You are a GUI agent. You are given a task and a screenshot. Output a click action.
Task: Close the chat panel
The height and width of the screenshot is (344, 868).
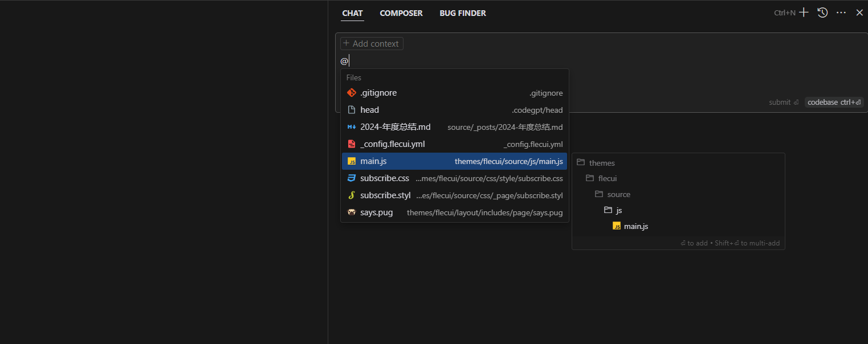(x=859, y=13)
